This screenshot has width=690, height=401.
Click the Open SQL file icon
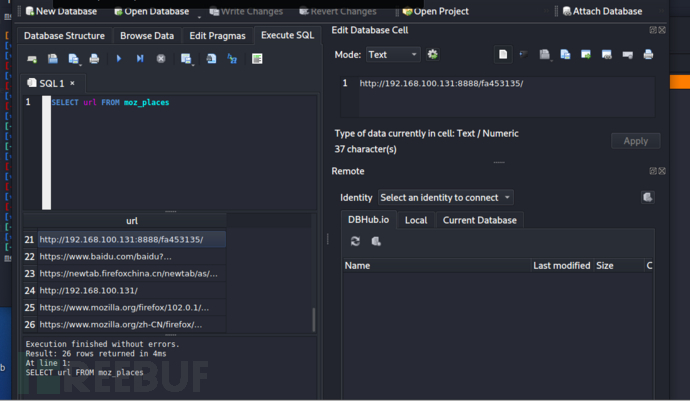[52, 59]
